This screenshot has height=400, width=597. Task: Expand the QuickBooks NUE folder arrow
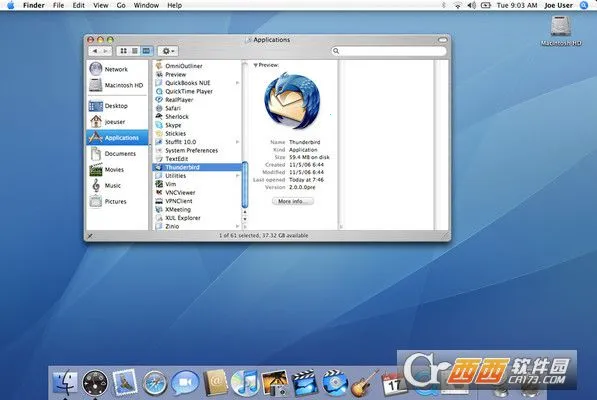(237, 83)
